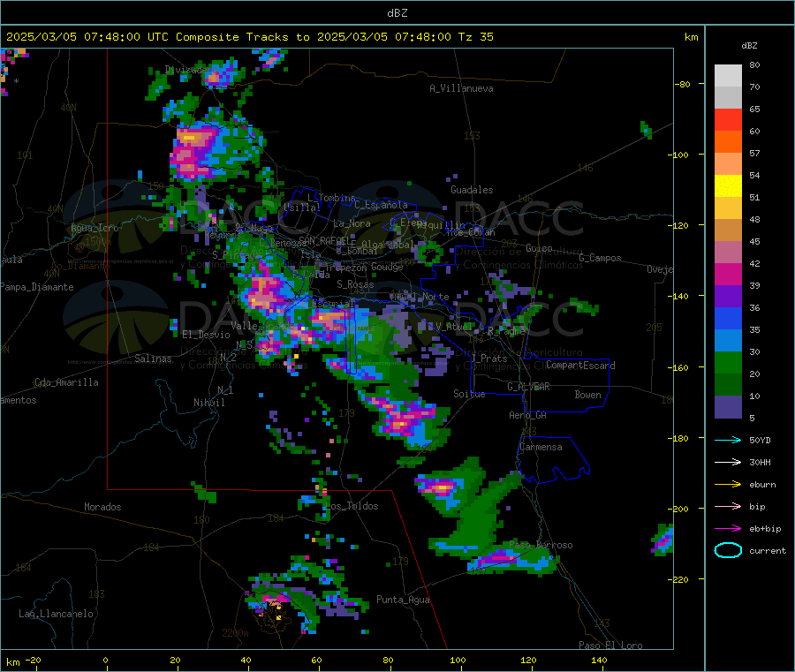The height and width of the screenshot is (672, 795).
Task: Select the green 20 dBZ color swatch
Action: (x=728, y=362)
